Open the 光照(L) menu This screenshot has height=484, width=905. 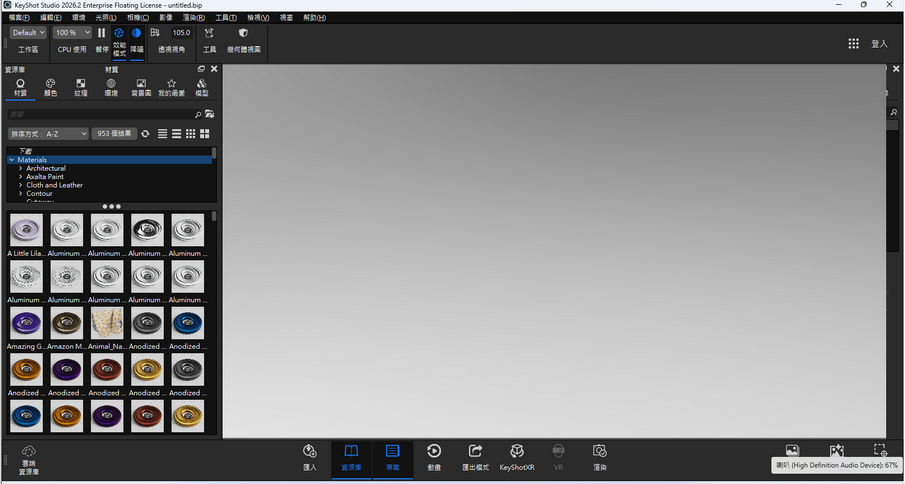[106, 18]
